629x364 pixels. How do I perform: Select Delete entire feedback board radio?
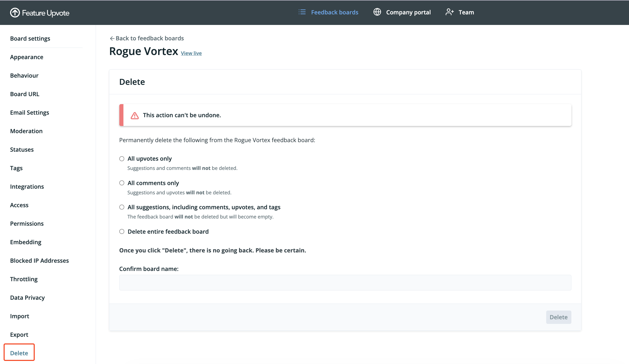click(x=122, y=232)
